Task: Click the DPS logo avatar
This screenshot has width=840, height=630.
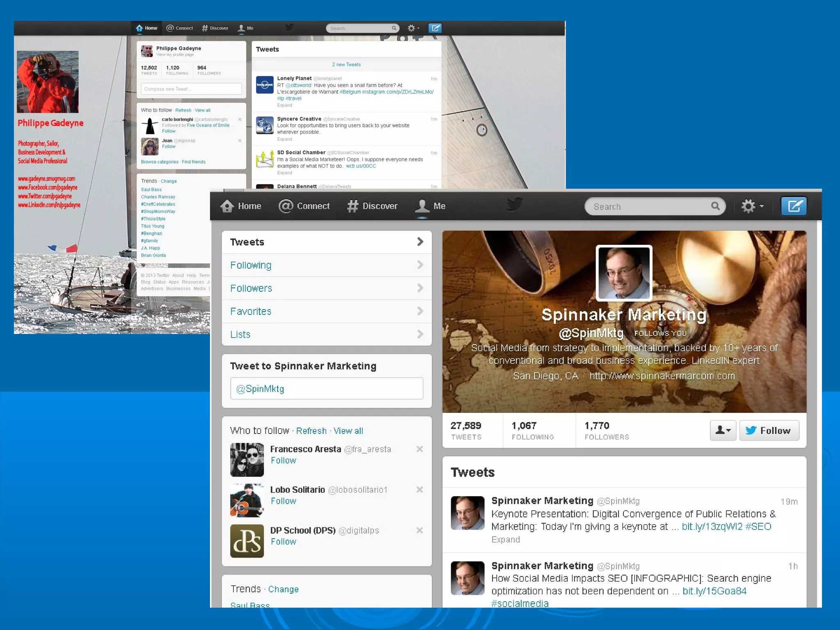Action: click(247, 541)
